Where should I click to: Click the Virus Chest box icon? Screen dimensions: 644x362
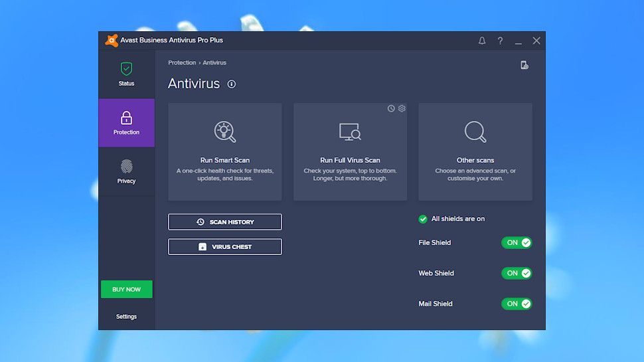[x=202, y=246]
